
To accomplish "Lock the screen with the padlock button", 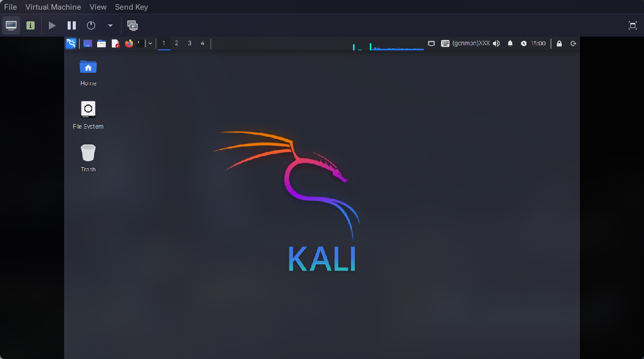I will pos(559,43).
